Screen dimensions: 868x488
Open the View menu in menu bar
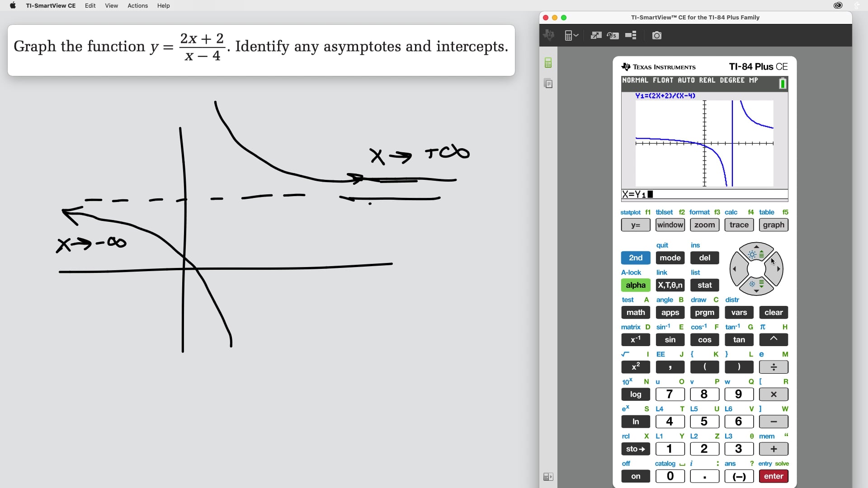pos(111,5)
